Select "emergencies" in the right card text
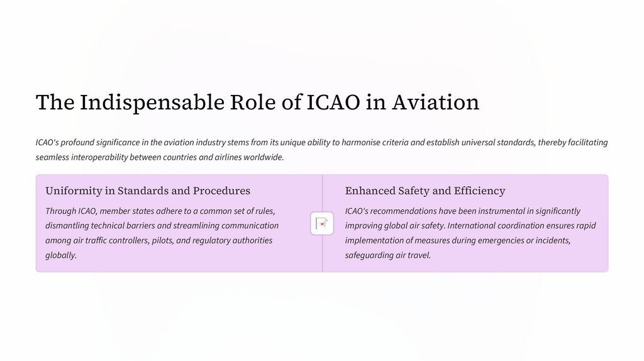The height and width of the screenshot is (361, 644). point(496,240)
